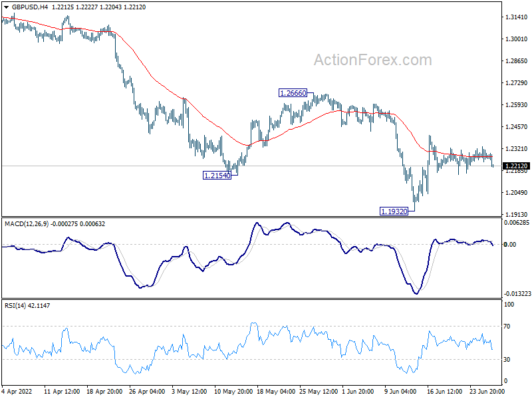Select the GBPUSD,H4 chart title text
532x399 pixels.
tap(29, 7)
